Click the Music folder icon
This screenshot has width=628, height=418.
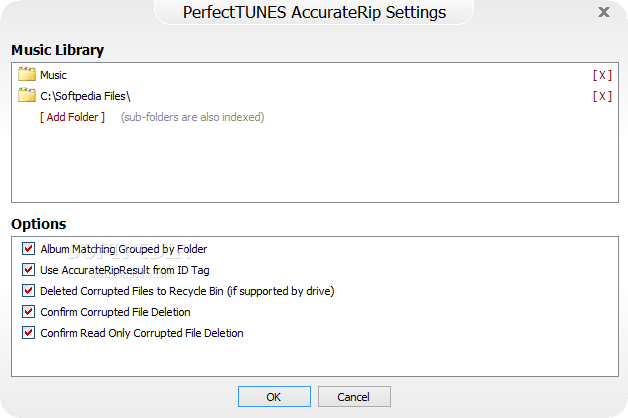[27, 74]
